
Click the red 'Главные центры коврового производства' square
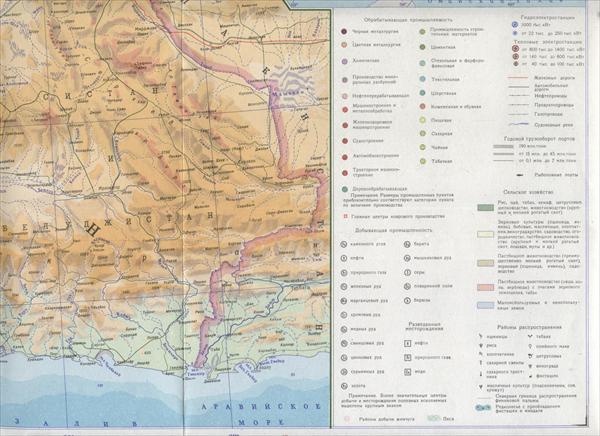pyautogui.click(x=344, y=216)
